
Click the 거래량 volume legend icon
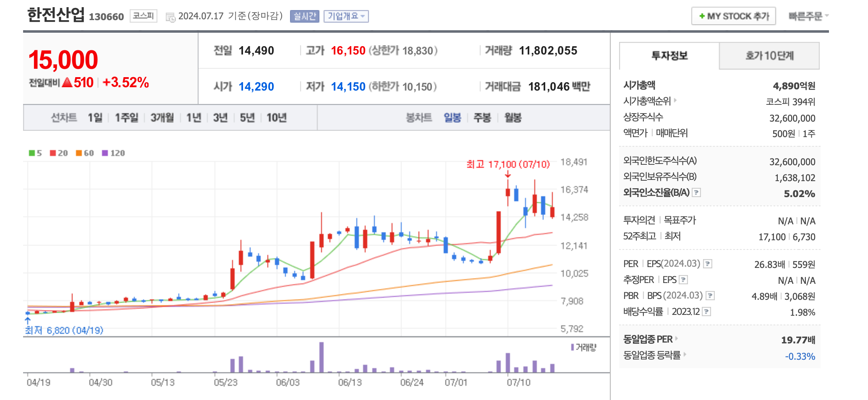pyautogui.click(x=572, y=348)
